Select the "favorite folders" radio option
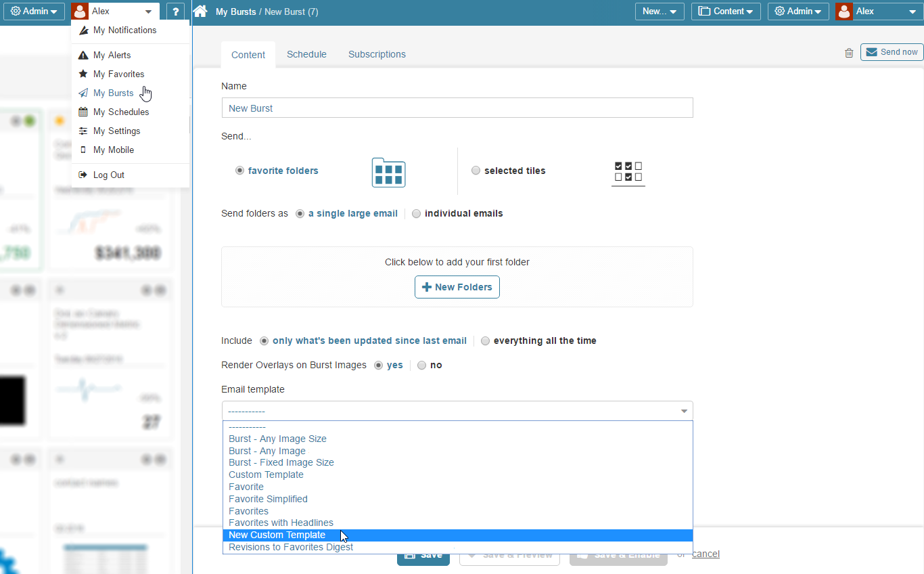This screenshot has height=574, width=924. click(239, 171)
